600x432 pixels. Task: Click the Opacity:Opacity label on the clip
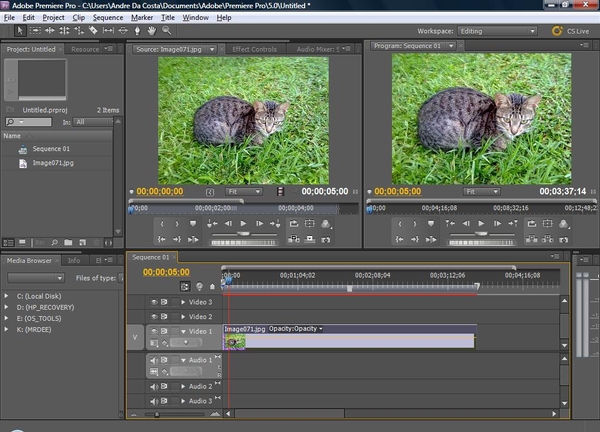(x=295, y=329)
